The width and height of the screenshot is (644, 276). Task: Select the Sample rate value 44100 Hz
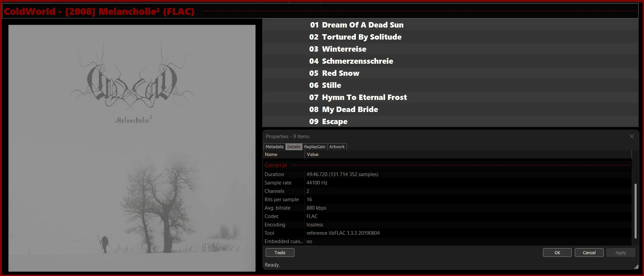pyautogui.click(x=317, y=183)
